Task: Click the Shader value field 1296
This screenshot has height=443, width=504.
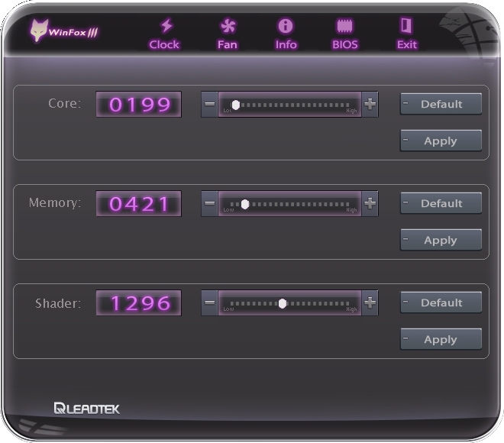Action: pos(139,302)
